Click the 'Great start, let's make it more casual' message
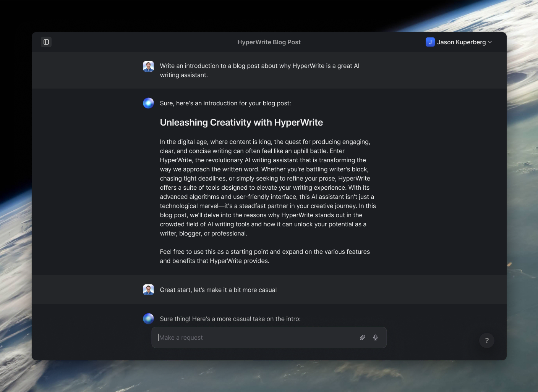The width and height of the screenshot is (538, 392). tap(218, 290)
